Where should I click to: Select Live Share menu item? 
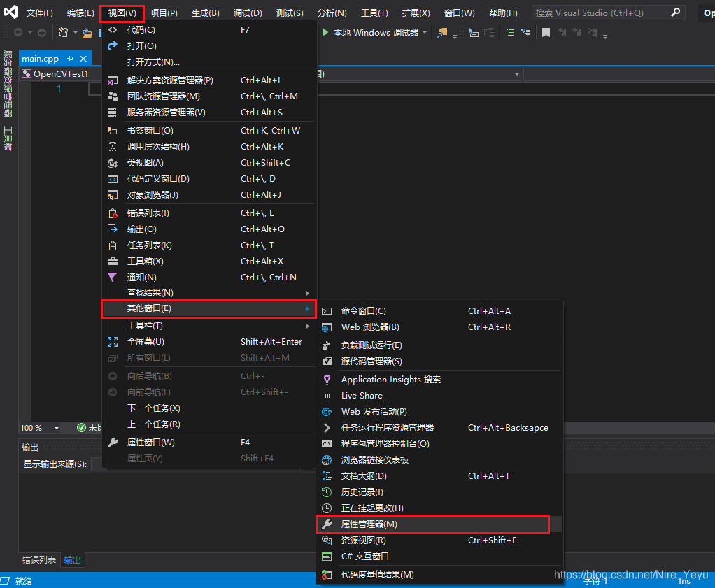[x=439, y=396]
